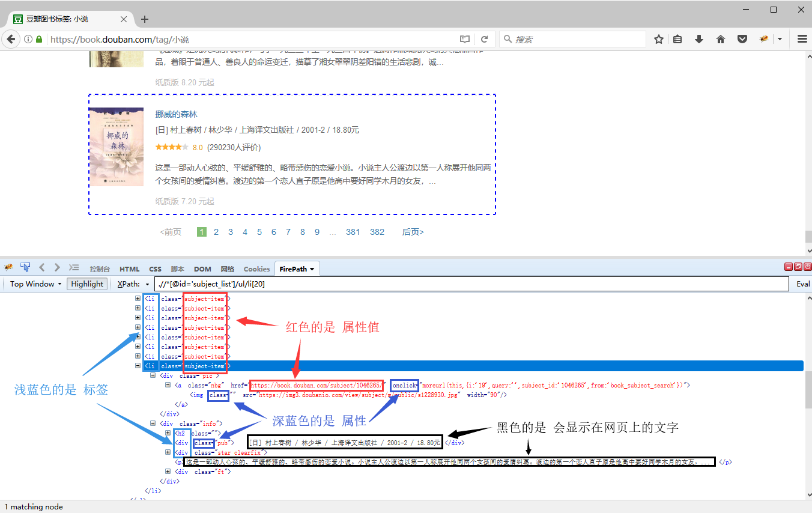Screen dimensions: 812x513
Task: Click the 后页> next page link
Action: coord(413,232)
